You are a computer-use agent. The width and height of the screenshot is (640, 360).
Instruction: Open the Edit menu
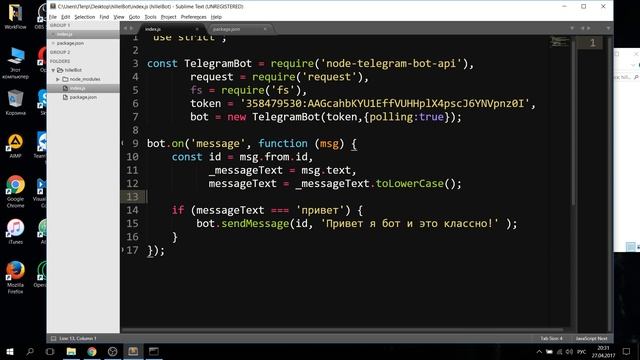(x=66, y=17)
